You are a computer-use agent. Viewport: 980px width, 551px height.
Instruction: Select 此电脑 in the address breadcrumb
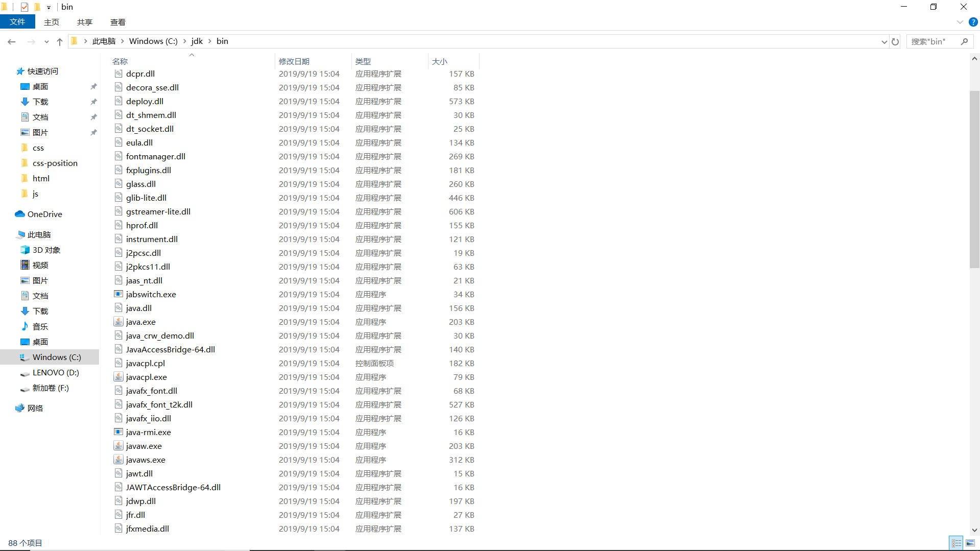coord(104,41)
